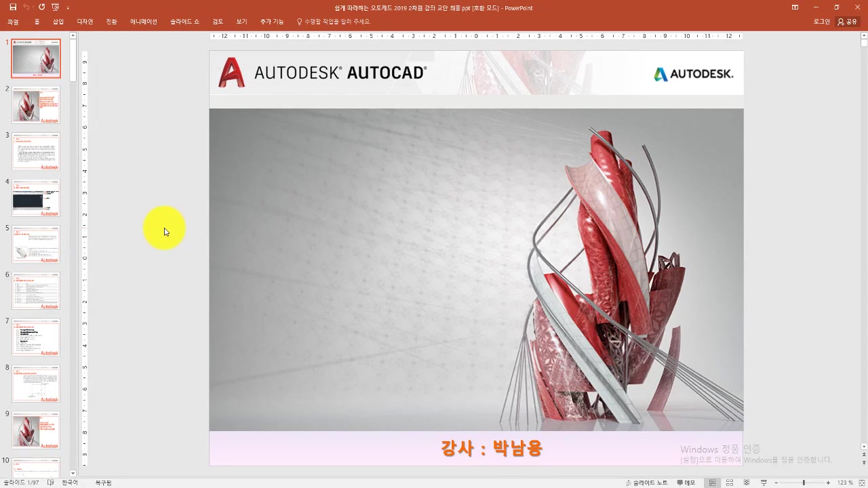Toggle the 메모 comments pane
The height and width of the screenshot is (488, 868).
coord(686,483)
